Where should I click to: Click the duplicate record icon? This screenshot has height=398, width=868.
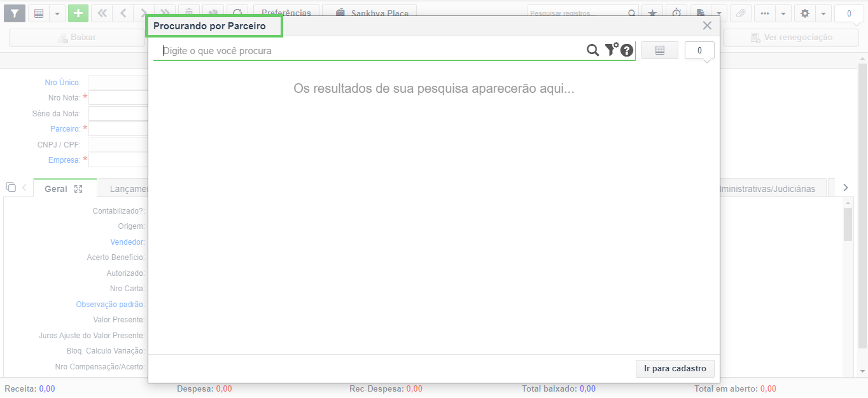point(213,13)
